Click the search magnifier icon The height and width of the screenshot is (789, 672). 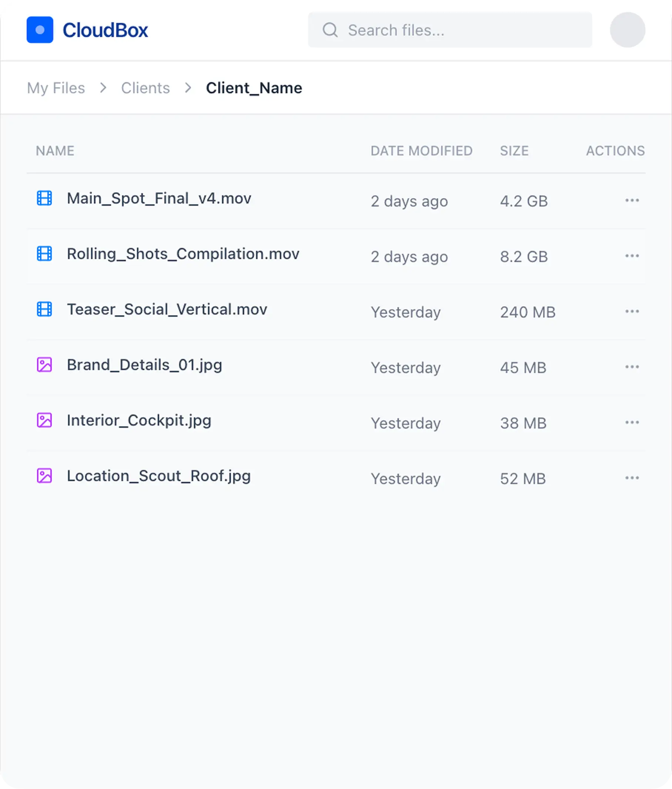[330, 30]
